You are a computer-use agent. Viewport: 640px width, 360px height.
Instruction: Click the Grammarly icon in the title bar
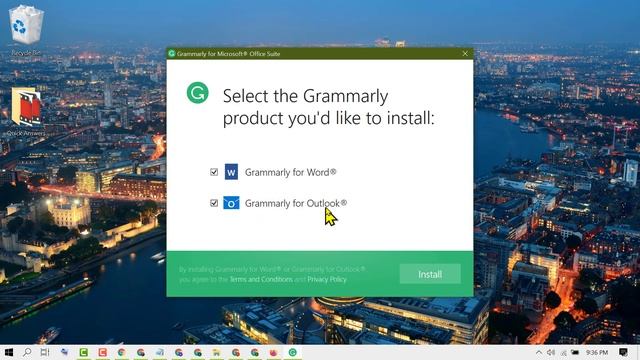[x=172, y=53]
